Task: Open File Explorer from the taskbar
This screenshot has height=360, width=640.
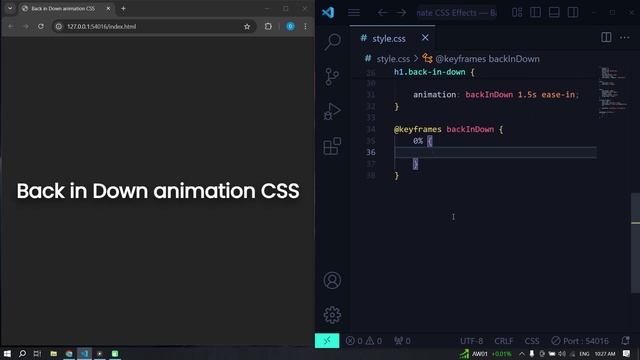Action: (x=53, y=353)
